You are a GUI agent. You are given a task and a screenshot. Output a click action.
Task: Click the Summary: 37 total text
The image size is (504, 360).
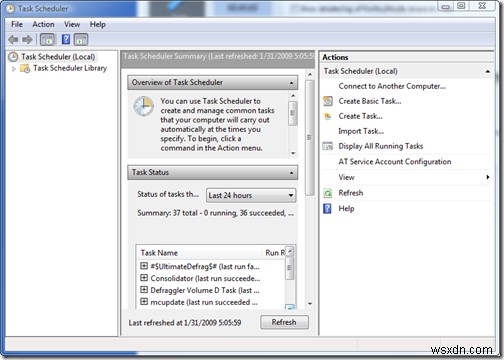point(216,213)
